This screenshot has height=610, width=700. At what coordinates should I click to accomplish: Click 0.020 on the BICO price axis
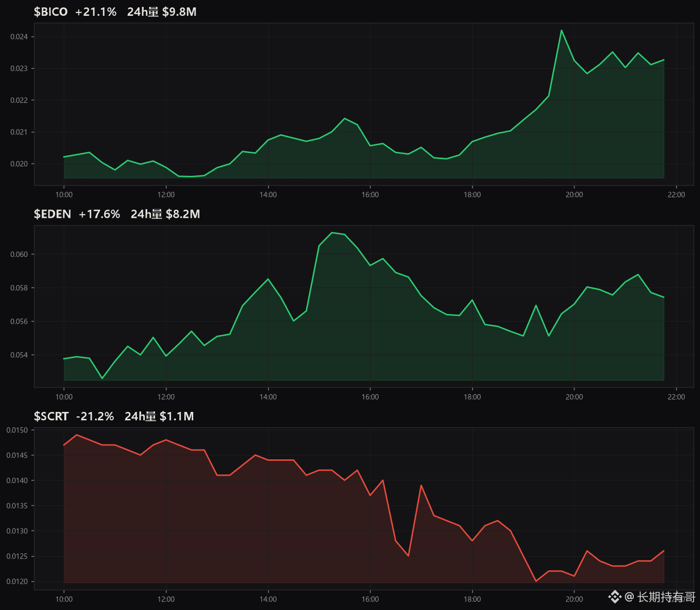(19, 164)
